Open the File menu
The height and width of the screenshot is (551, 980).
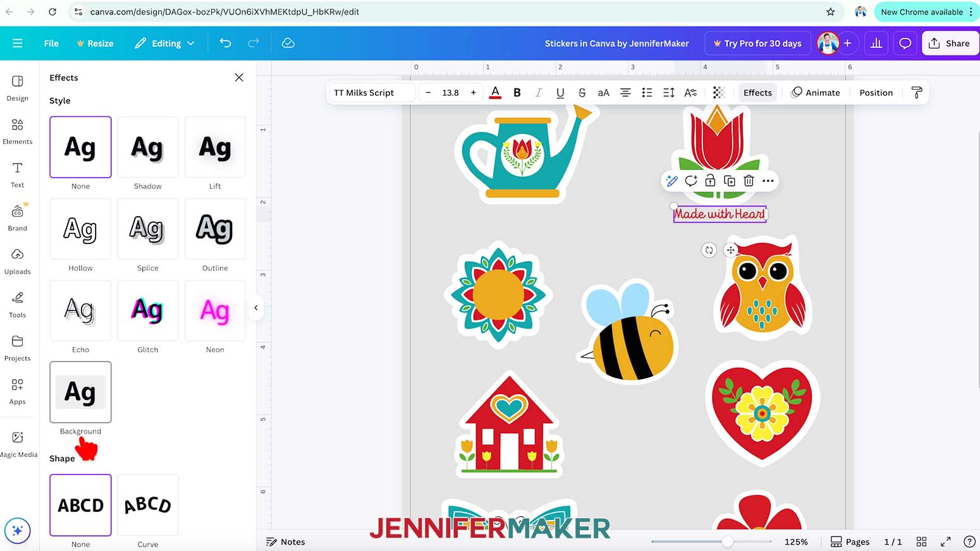click(x=51, y=43)
